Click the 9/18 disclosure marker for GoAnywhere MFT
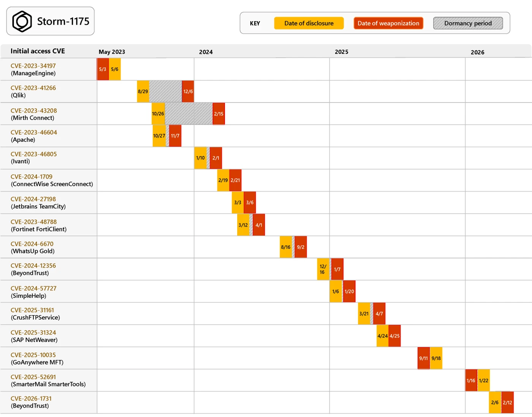Image resolution: width=532 pixels, height=417 pixels. (x=436, y=358)
